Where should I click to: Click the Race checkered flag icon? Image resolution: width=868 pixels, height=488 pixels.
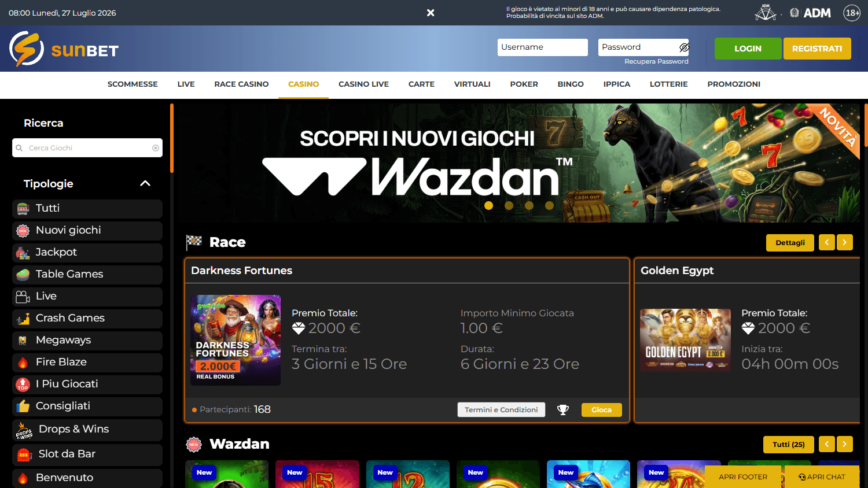pos(194,243)
